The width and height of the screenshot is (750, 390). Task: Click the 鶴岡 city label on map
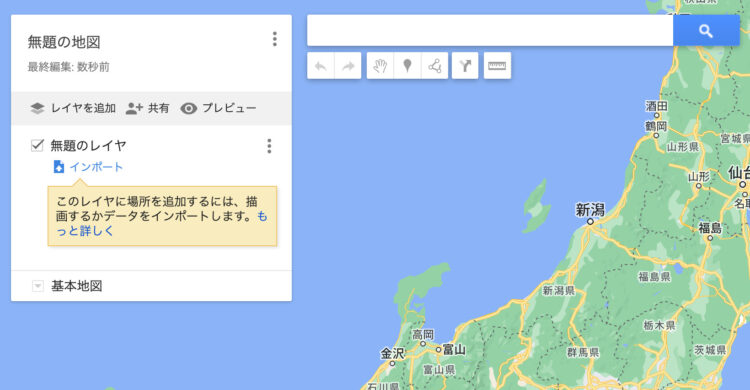(x=656, y=126)
